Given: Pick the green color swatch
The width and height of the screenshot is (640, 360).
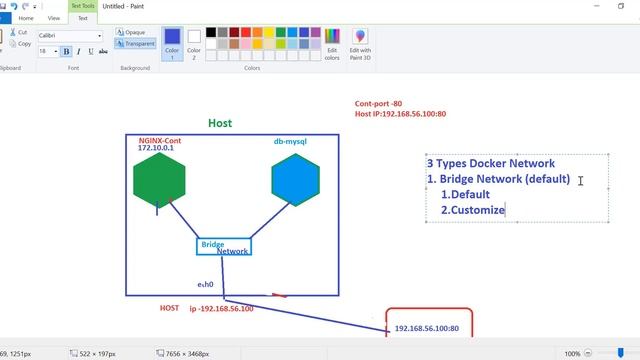Looking at the screenshot, I should (x=281, y=32).
